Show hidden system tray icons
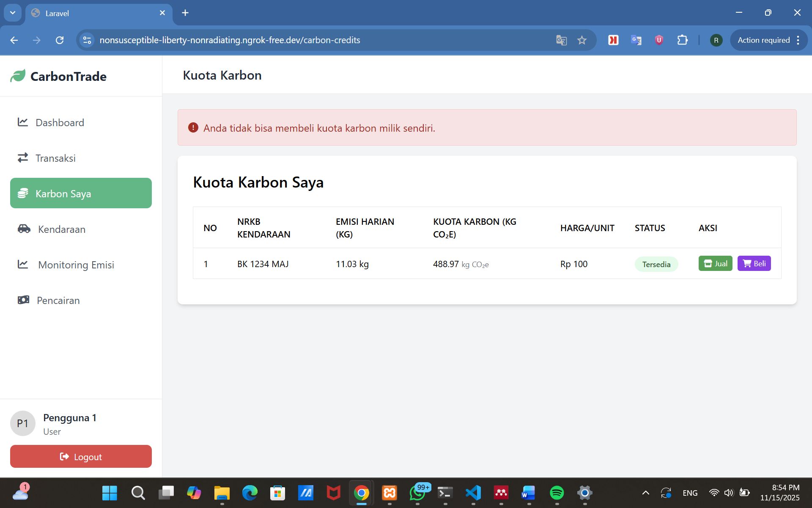The width and height of the screenshot is (812, 508). (646, 493)
